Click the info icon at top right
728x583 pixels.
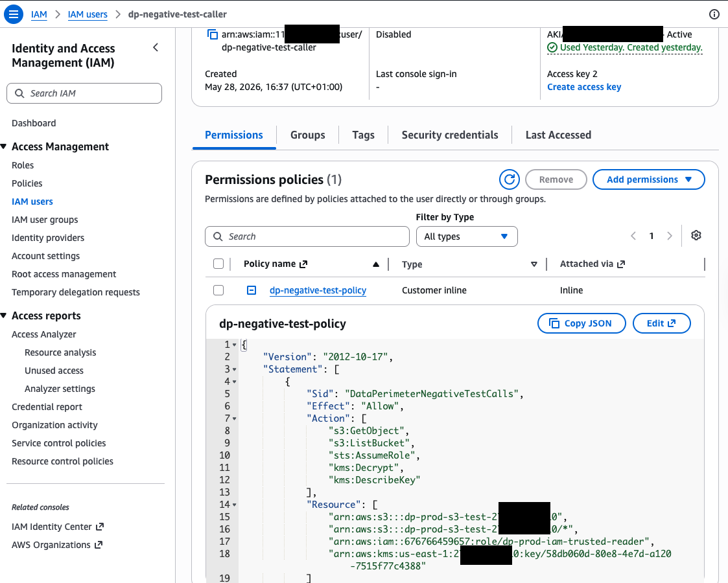pyautogui.click(x=714, y=14)
